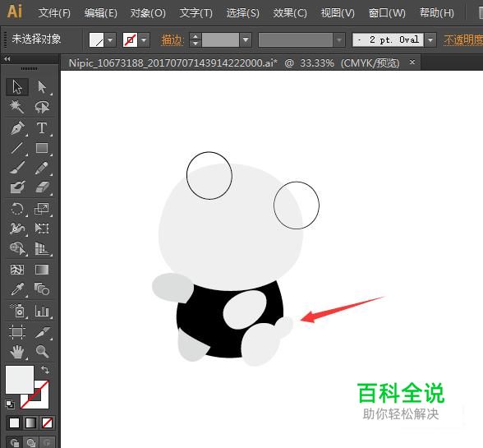The height and width of the screenshot is (448, 483).
Task: Click the Fill color swatch in toolbox
Action: click(20, 380)
